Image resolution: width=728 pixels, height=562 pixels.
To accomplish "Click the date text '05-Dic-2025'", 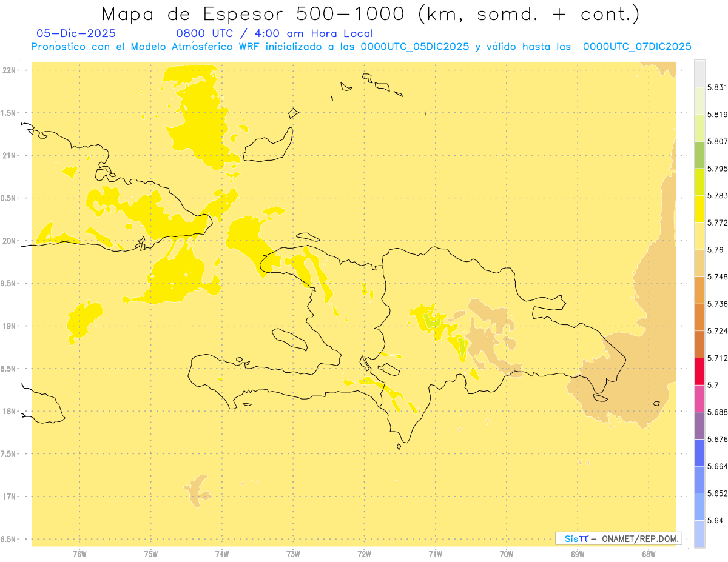I will coord(76,33).
